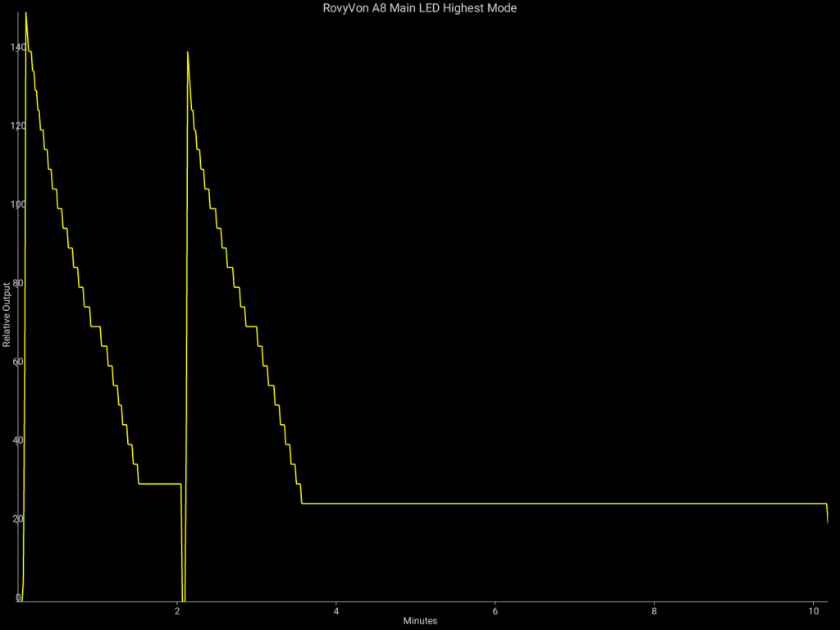840x630 pixels.
Task: Click the y-axis tick label '60'
Action: [x=18, y=362]
